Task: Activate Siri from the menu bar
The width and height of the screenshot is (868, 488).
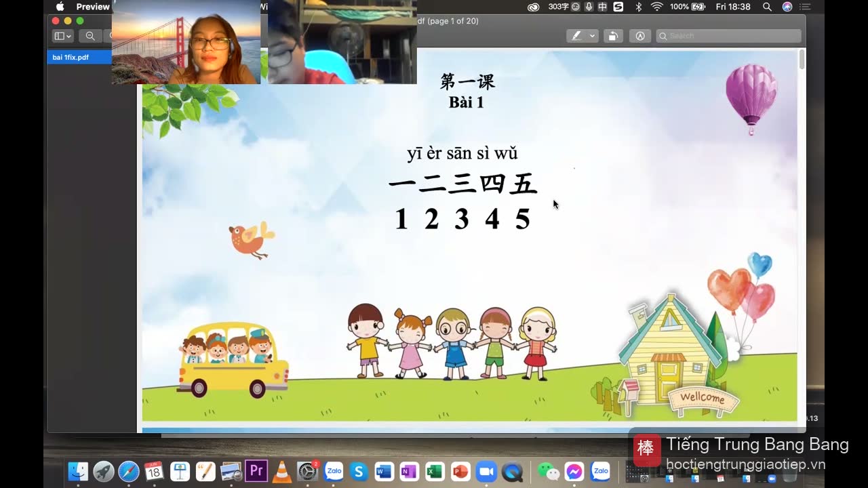Action: click(787, 7)
